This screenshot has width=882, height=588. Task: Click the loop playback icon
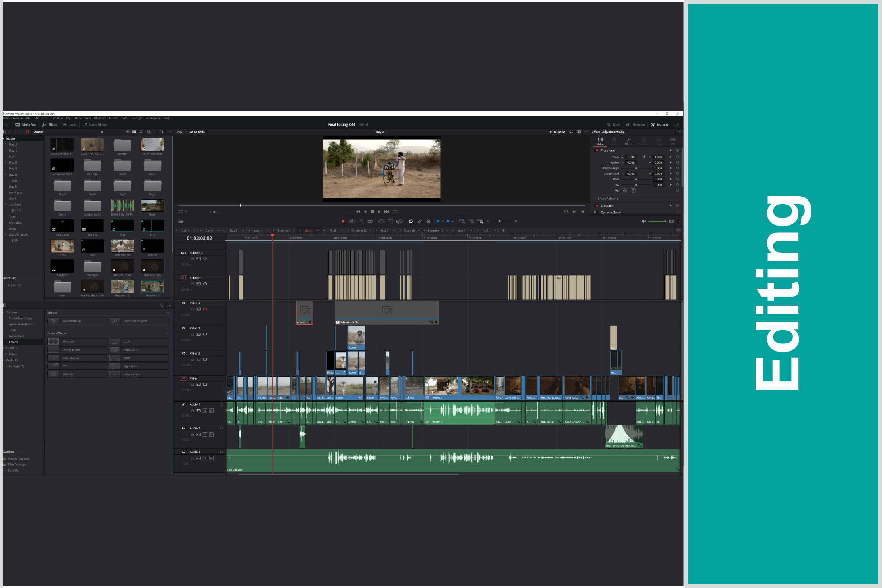click(395, 211)
